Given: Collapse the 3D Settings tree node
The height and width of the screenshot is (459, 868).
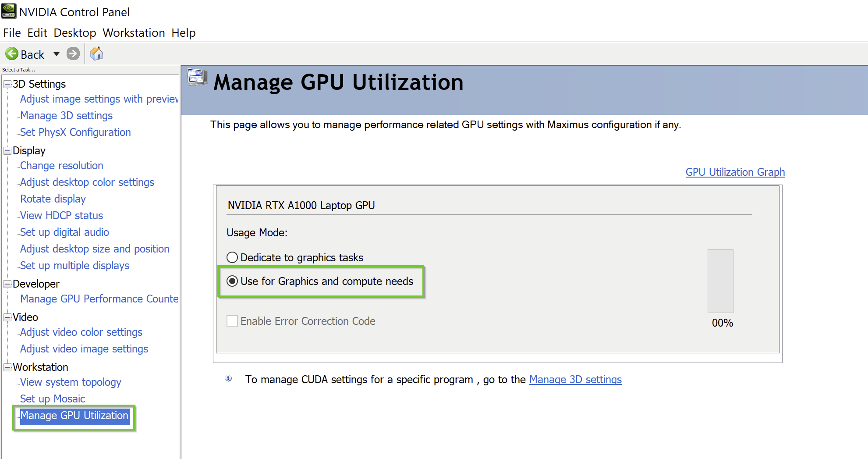Looking at the screenshot, I should point(7,84).
